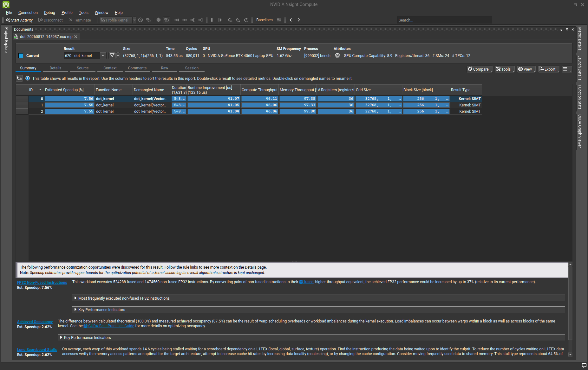Close the dot_20260812_145937.ncu-rep document tab
Viewport: 588px width, 370px height.
click(x=76, y=37)
